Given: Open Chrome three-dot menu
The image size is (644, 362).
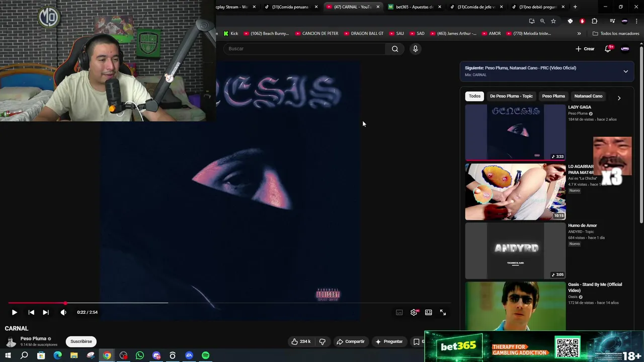Looking at the screenshot, I should click(x=636, y=21).
